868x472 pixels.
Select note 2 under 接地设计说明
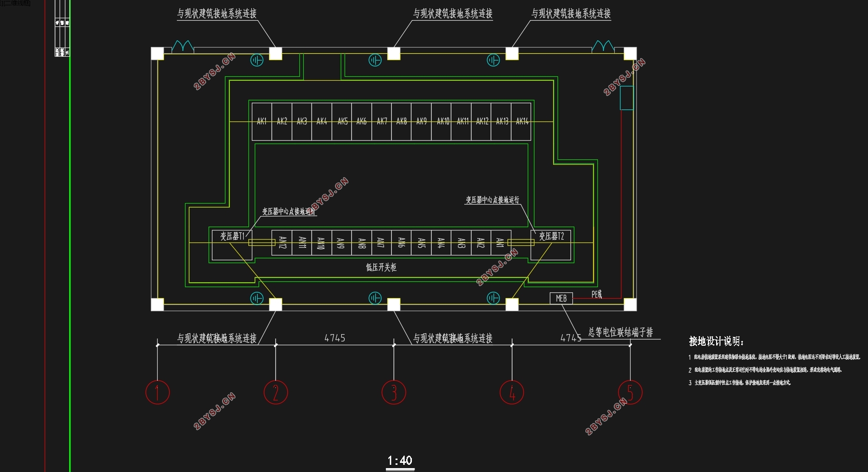tap(765, 370)
